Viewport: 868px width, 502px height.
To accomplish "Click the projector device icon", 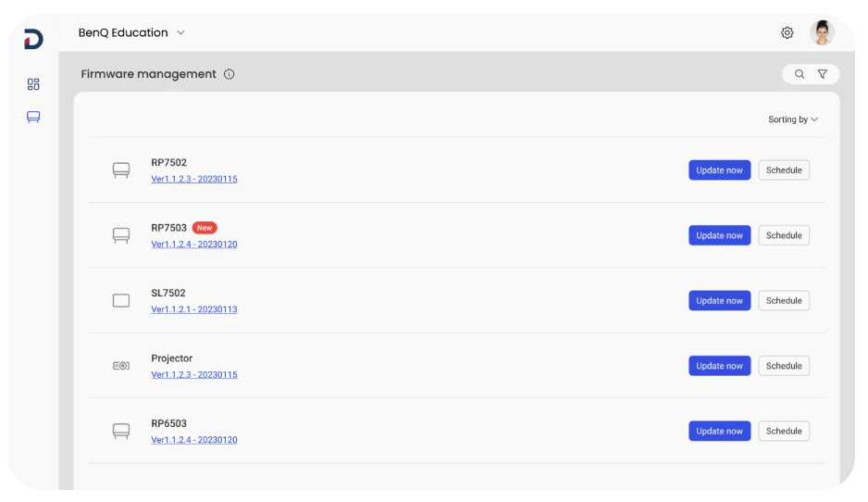I will (121, 366).
